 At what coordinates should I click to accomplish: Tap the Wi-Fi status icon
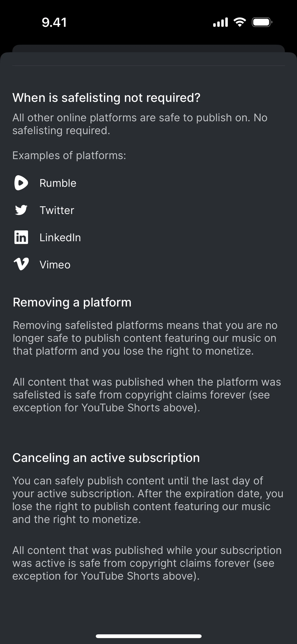click(239, 22)
